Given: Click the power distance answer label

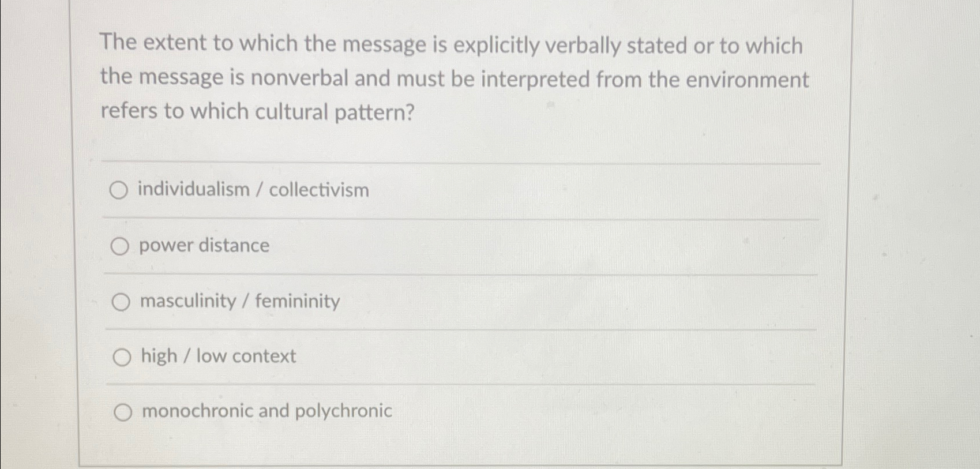Looking at the screenshot, I should pos(203,246).
